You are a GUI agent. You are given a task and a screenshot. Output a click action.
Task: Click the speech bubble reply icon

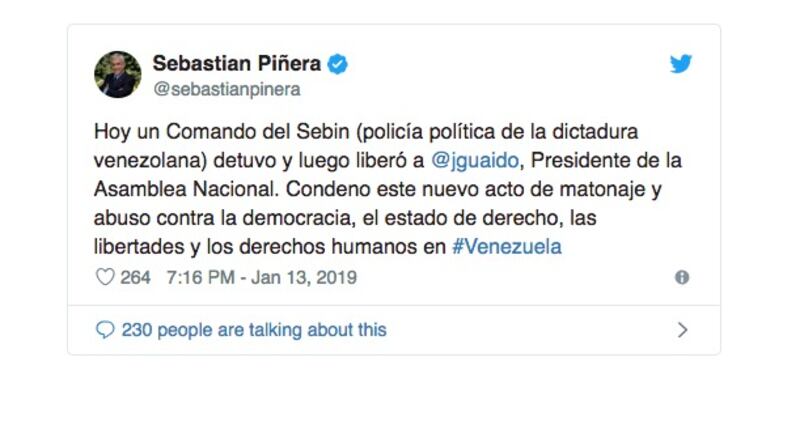105,330
